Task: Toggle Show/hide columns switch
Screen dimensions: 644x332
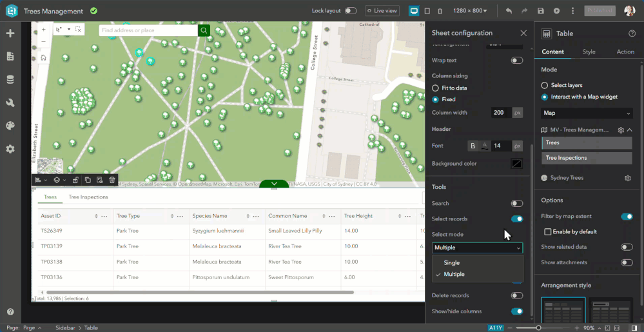Action: click(516, 311)
